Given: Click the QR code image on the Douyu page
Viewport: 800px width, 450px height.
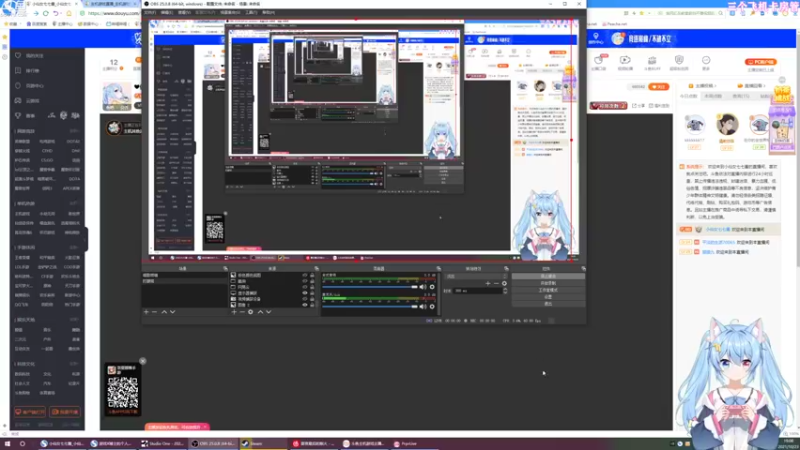Looking at the screenshot, I should (x=122, y=392).
